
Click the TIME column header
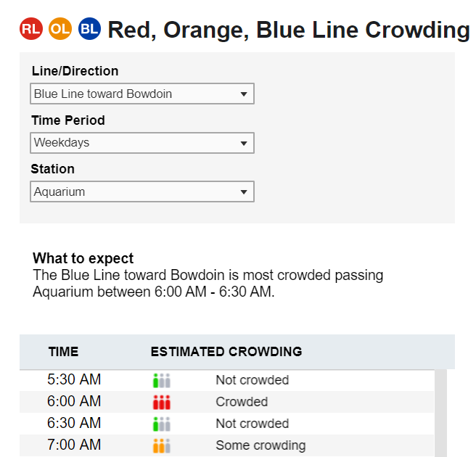[x=63, y=352]
